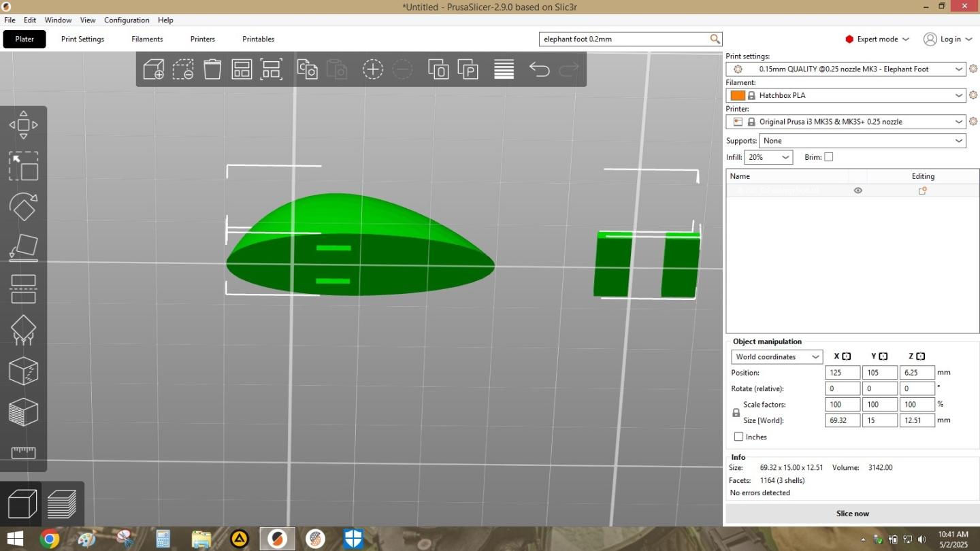Switch to the Filaments tab

click(147, 39)
